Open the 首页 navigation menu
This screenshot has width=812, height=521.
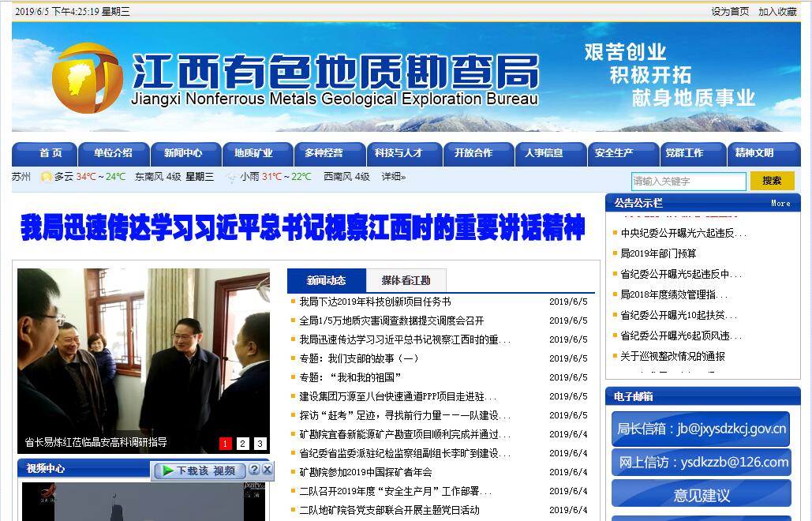(x=44, y=153)
